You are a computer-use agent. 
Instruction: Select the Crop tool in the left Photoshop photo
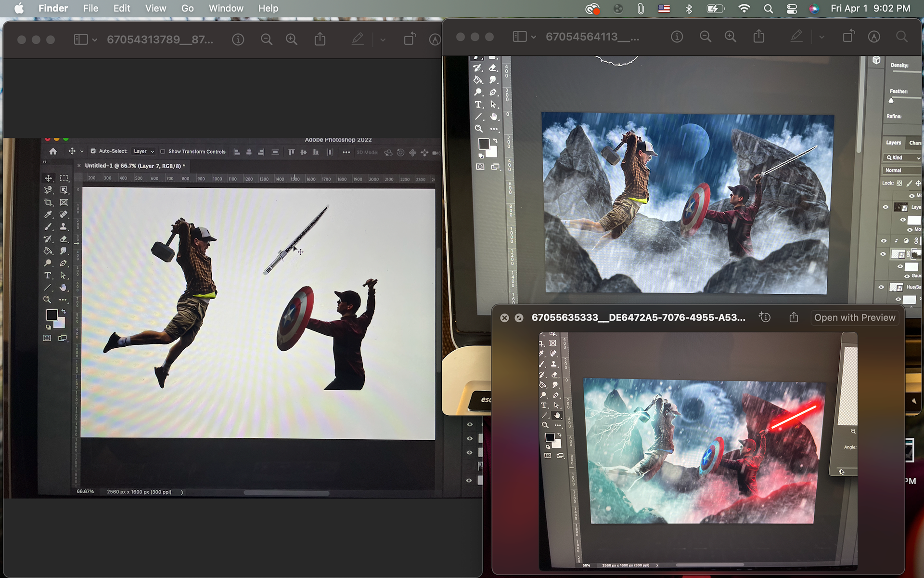(x=48, y=202)
